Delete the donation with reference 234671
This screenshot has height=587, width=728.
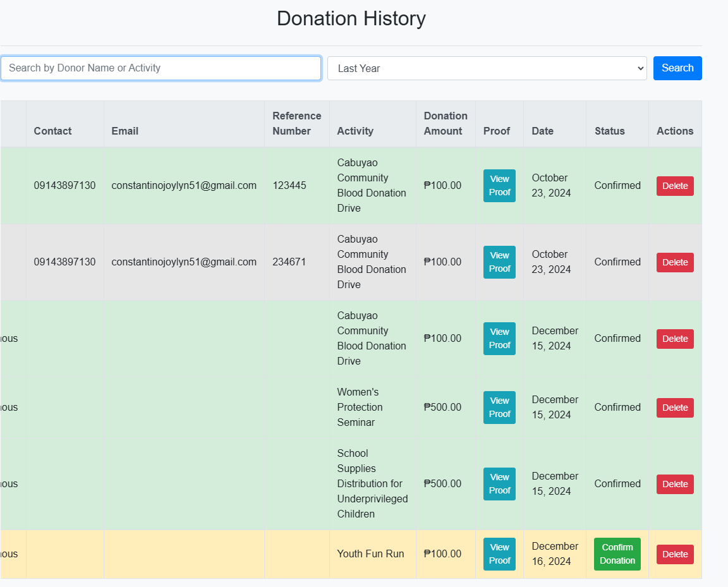click(x=675, y=262)
